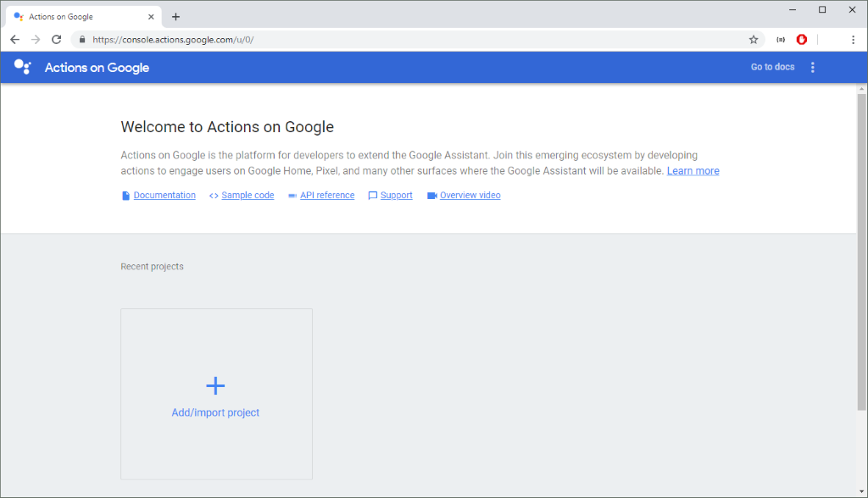Viewport: 868px width, 498px height.
Task: Click the scrollbar down arrow
Action: (x=861, y=491)
